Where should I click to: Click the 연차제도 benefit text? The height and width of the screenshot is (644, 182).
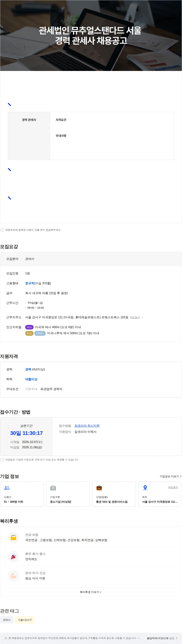(31, 559)
